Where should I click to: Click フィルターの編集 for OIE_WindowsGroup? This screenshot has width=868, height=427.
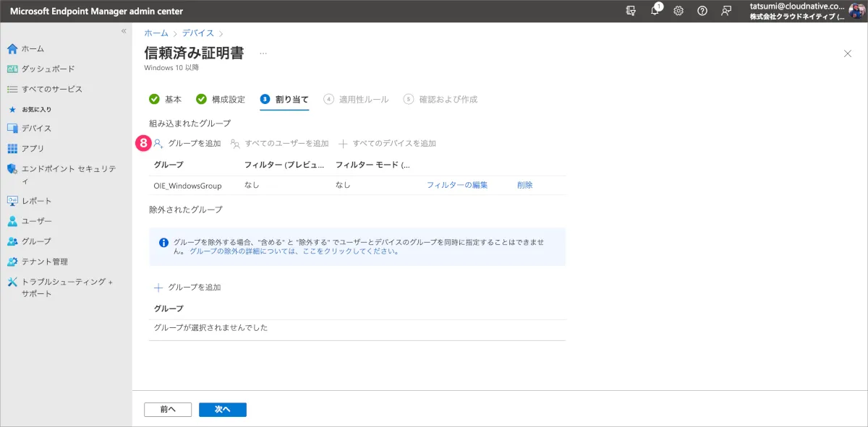456,185
